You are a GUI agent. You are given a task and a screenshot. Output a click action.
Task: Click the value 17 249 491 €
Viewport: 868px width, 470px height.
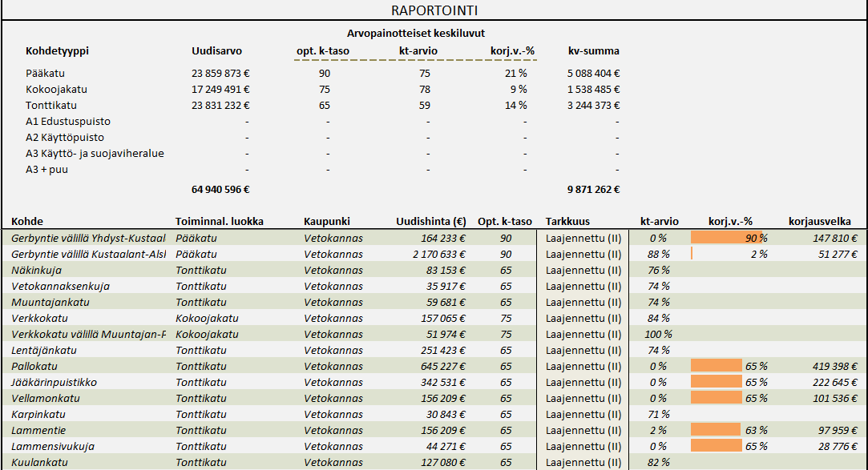[220, 89]
